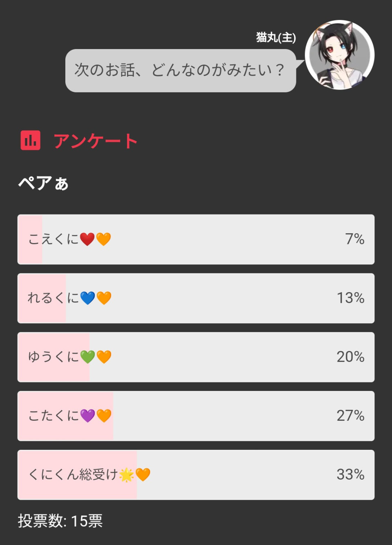Click the orange heart after the star emoji
The width and height of the screenshot is (392, 545).
[143, 475]
